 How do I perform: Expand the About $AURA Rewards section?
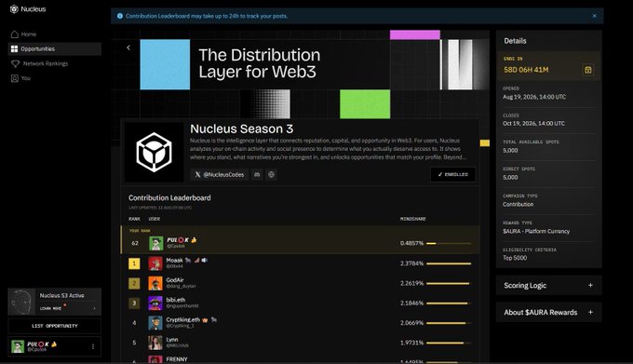590,313
